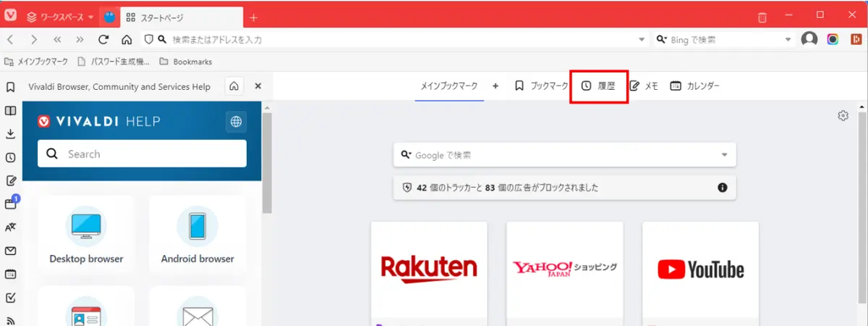This screenshot has height=326, width=868.
Task: Open the closed tabs trash icon
Action: [x=762, y=17]
